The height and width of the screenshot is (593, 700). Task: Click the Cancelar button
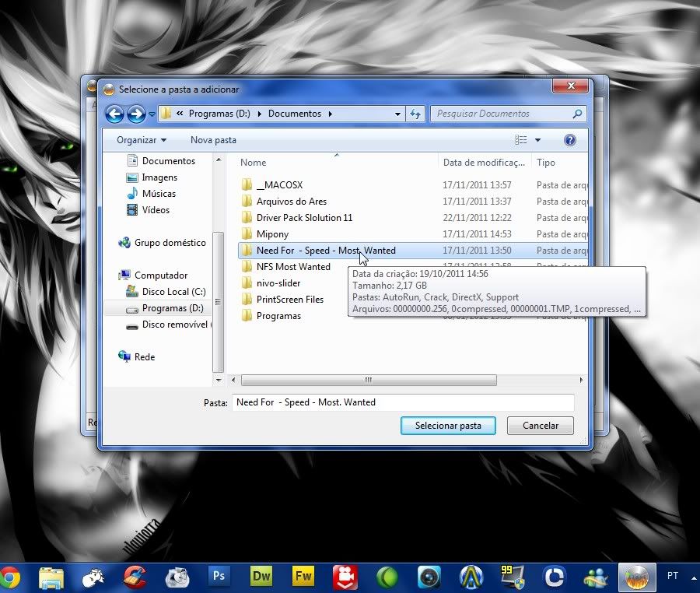[x=540, y=426]
